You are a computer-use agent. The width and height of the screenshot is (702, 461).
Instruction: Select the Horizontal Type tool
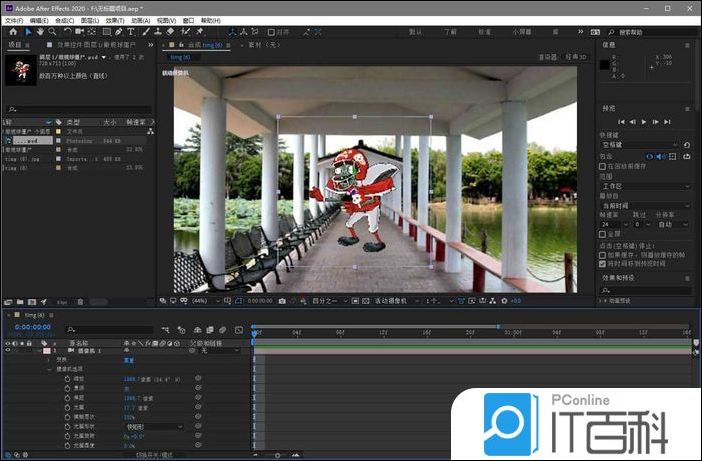tap(131, 32)
